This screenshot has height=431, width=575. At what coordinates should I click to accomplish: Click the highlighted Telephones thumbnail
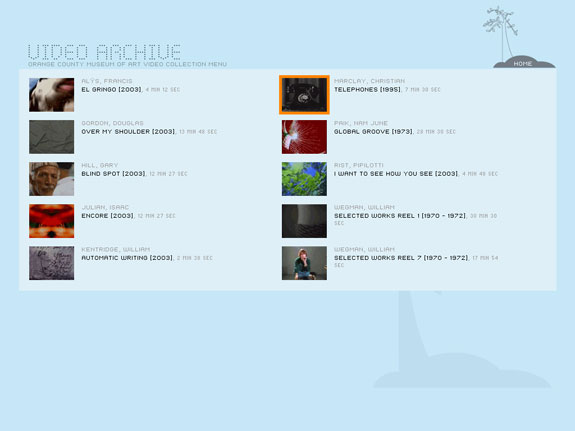point(304,95)
